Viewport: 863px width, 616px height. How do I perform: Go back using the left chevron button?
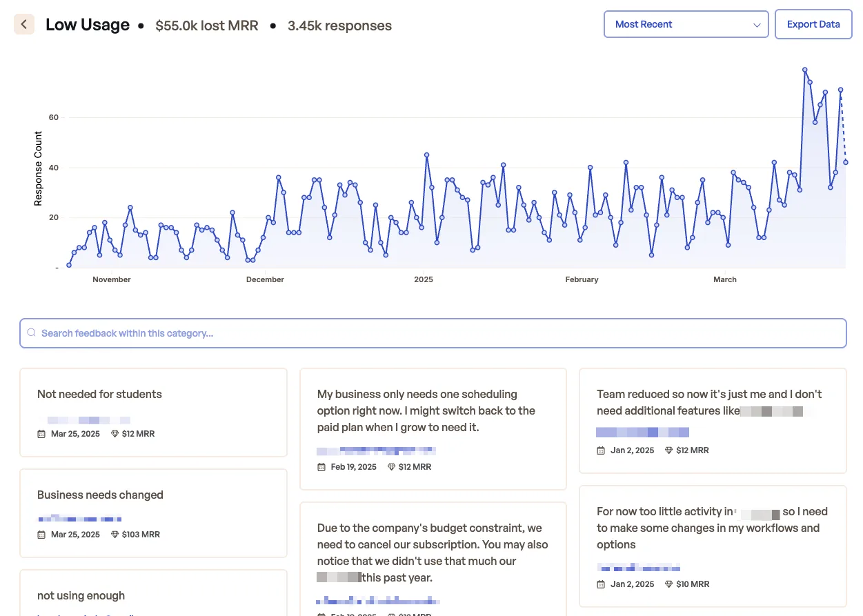click(x=24, y=24)
